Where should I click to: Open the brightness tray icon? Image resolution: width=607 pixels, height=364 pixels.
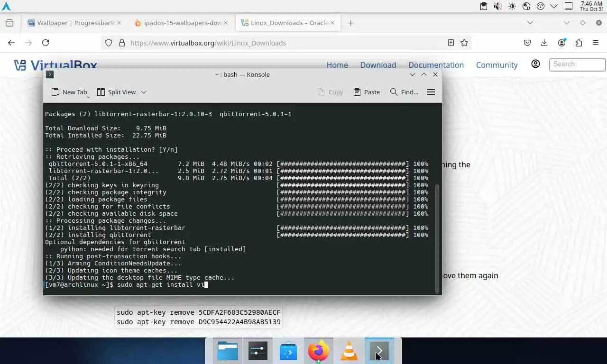point(512,6)
